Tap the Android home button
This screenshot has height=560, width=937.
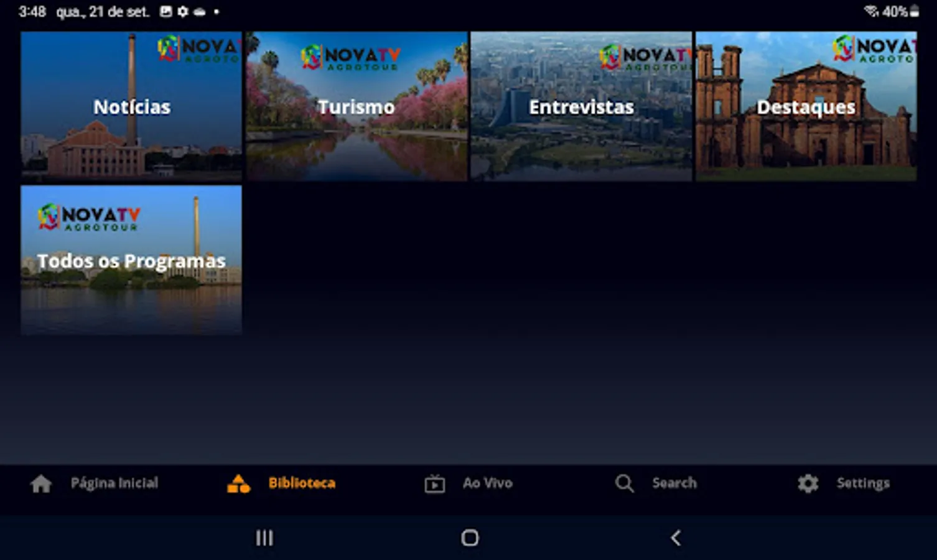[x=470, y=538]
